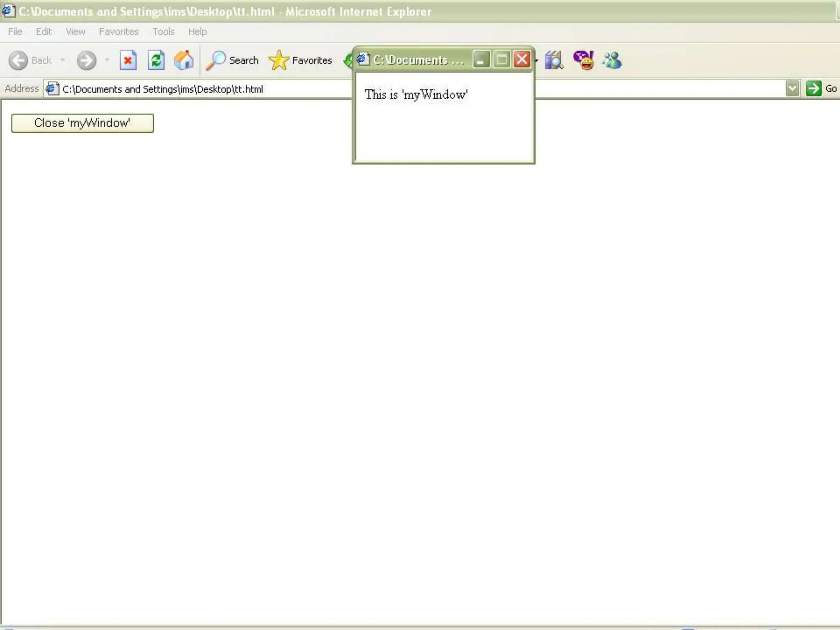Open the Address bar dropdown list
This screenshot has height=630, width=840.
[x=792, y=89]
